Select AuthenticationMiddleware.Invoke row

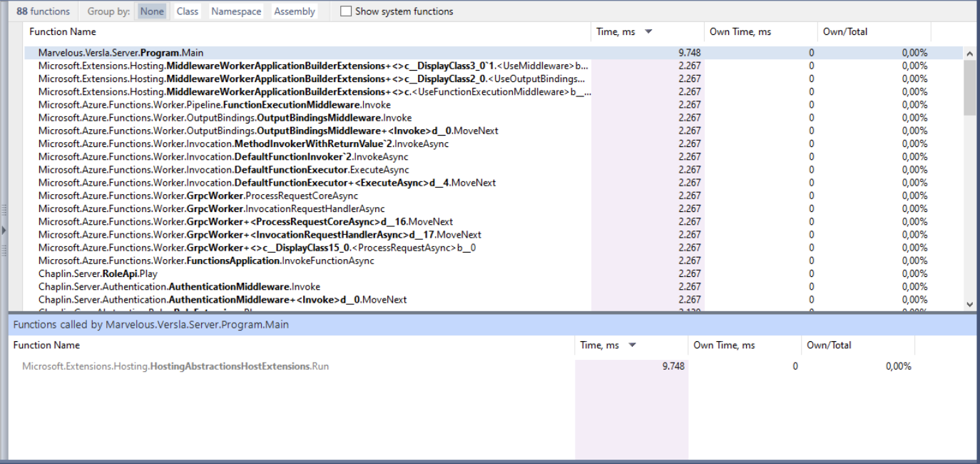pos(494,286)
